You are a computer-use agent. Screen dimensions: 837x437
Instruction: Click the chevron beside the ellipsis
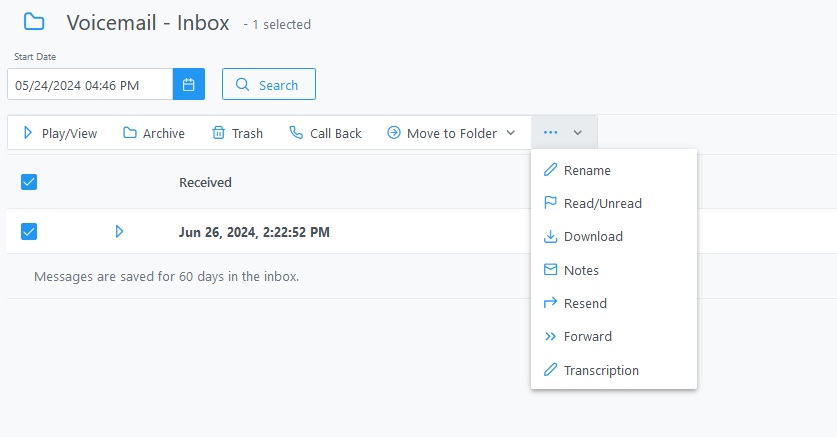(x=578, y=133)
